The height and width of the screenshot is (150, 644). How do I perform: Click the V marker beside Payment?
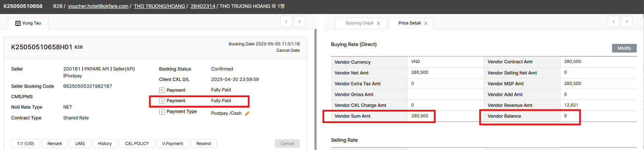pyautogui.click(x=162, y=101)
